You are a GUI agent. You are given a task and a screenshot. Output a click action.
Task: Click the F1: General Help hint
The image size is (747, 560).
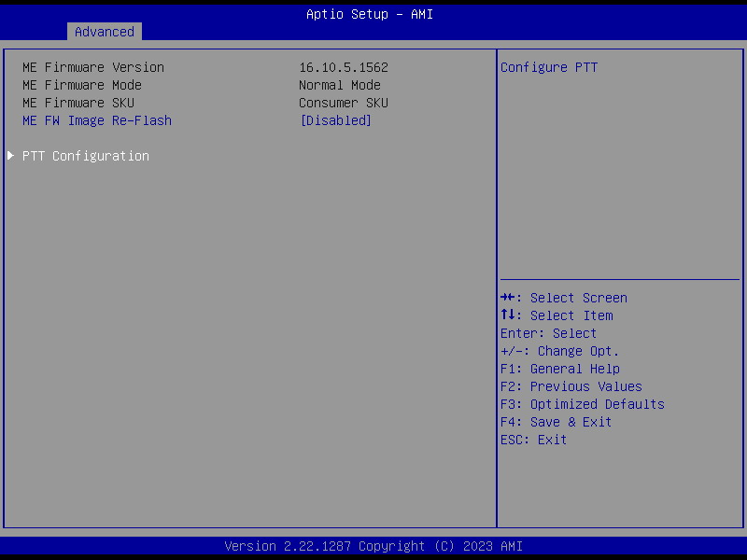point(559,369)
